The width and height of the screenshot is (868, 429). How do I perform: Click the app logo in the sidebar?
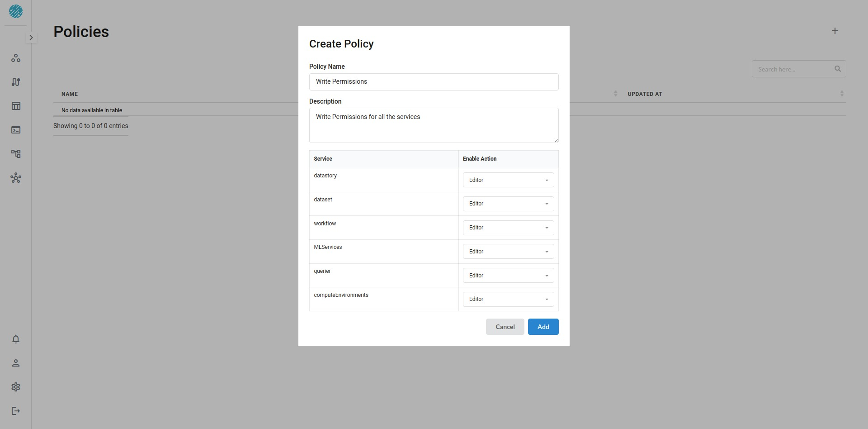16,11
